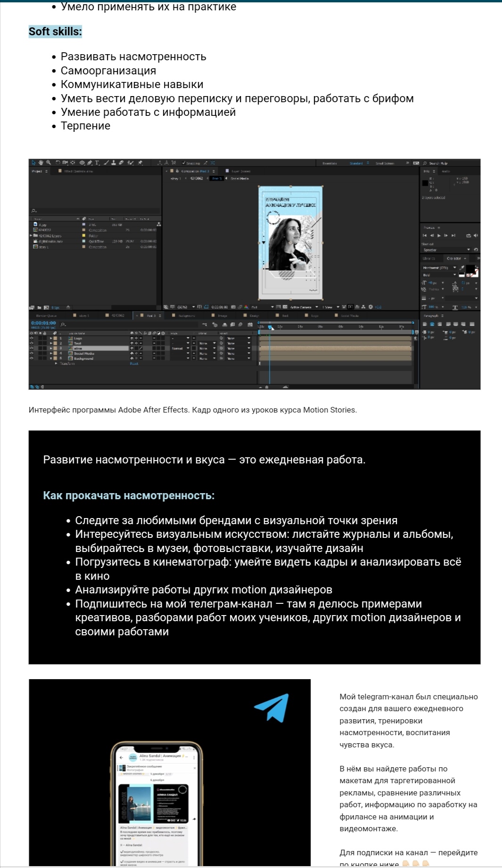
Task: Open the Bold font style dropdown
Action: coord(439,275)
